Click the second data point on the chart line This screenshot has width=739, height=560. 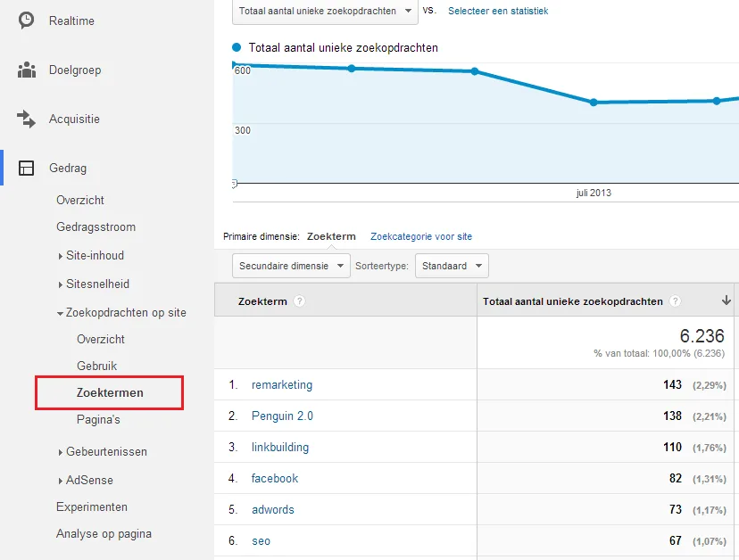tap(352, 69)
